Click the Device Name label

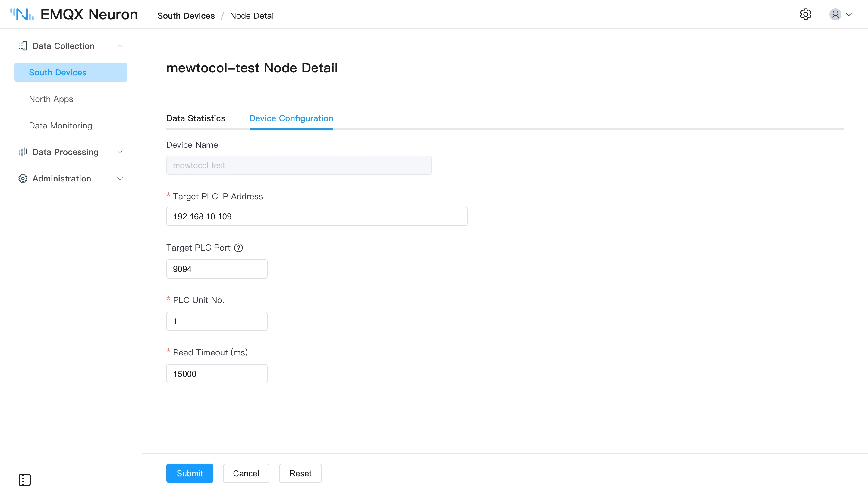[192, 145]
